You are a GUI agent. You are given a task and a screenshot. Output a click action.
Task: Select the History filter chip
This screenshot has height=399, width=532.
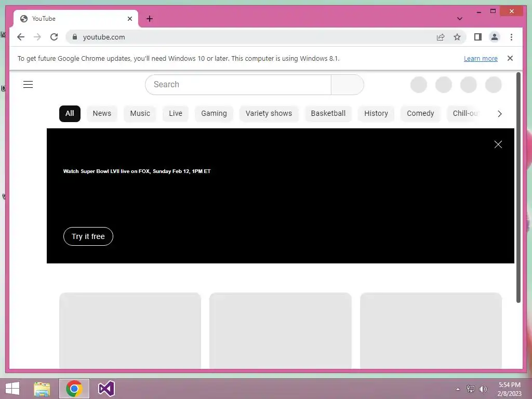pyautogui.click(x=376, y=113)
